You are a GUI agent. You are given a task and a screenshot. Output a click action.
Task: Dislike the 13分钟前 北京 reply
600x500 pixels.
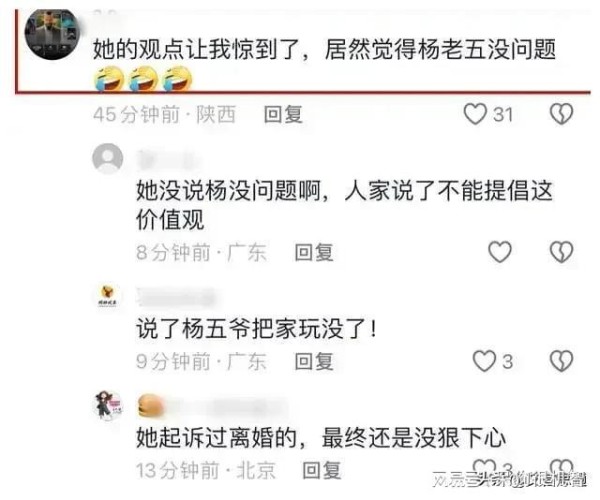click(x=561, y=467)
